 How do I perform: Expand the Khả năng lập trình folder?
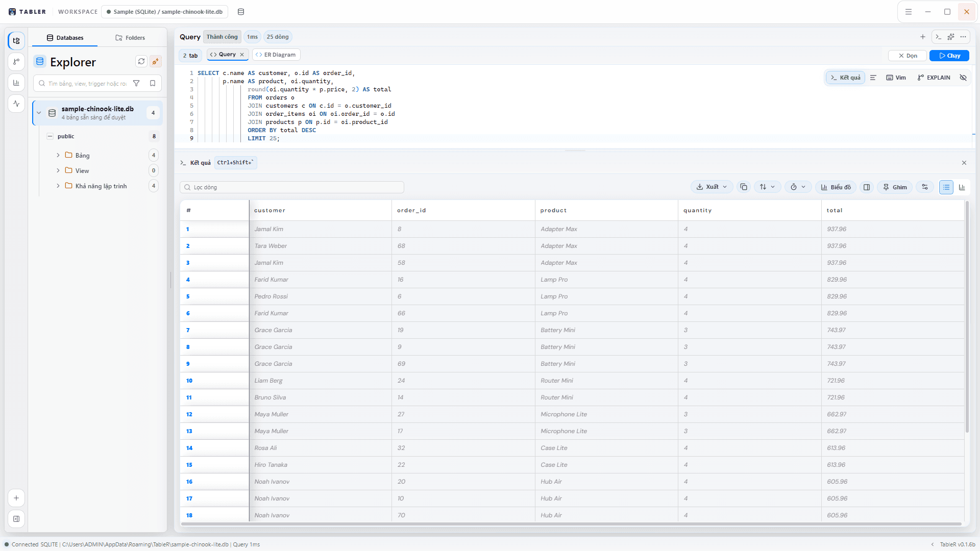pos(58,186)
